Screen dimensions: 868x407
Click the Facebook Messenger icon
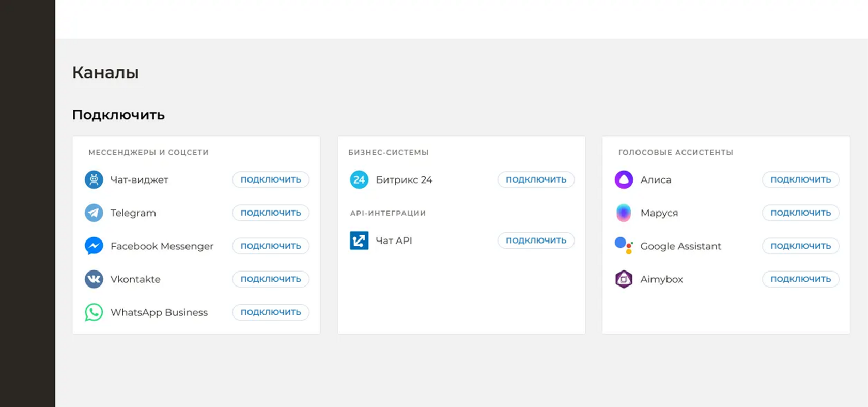(x=94, y=246)
